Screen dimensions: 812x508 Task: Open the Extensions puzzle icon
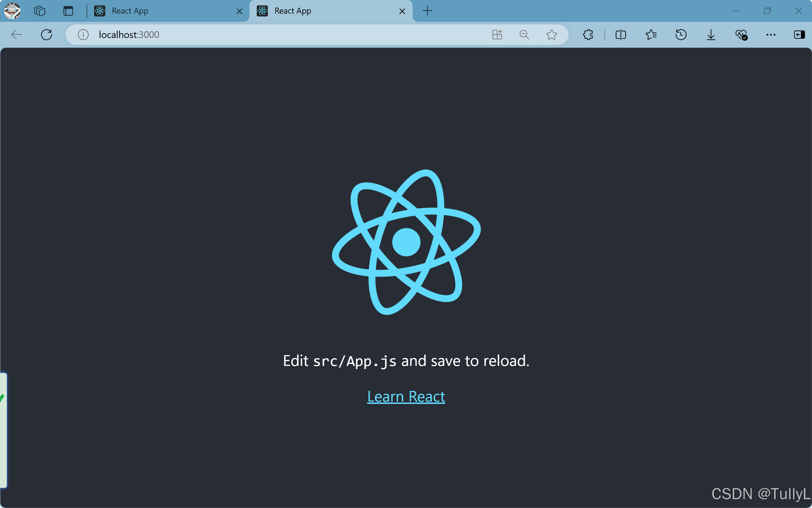(x=588, y=35)
